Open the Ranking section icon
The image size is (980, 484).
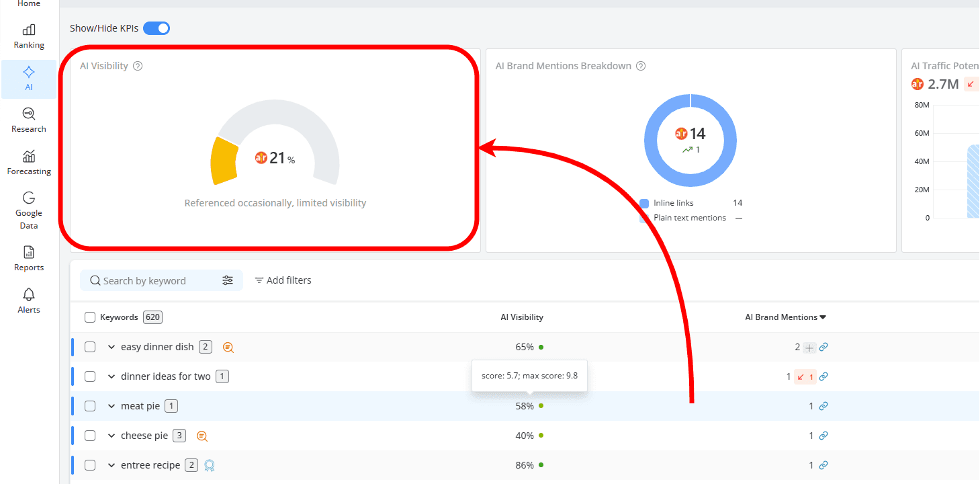[x=28, y=30]
